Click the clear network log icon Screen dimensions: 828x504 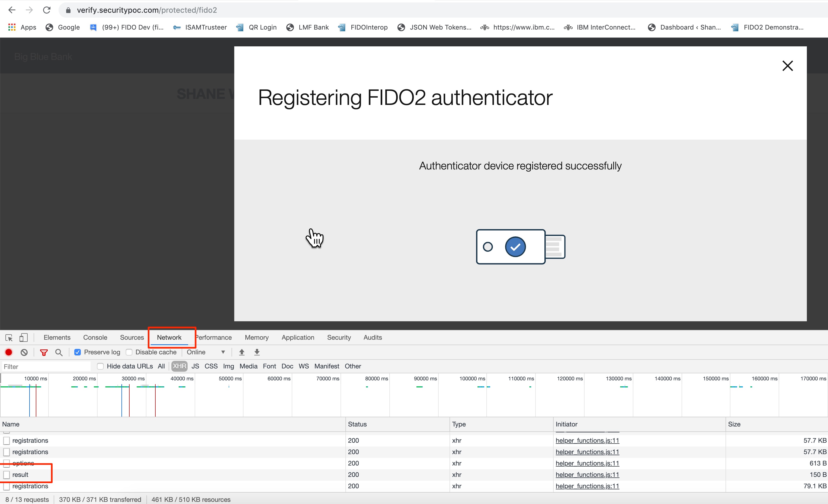point(24,352)
